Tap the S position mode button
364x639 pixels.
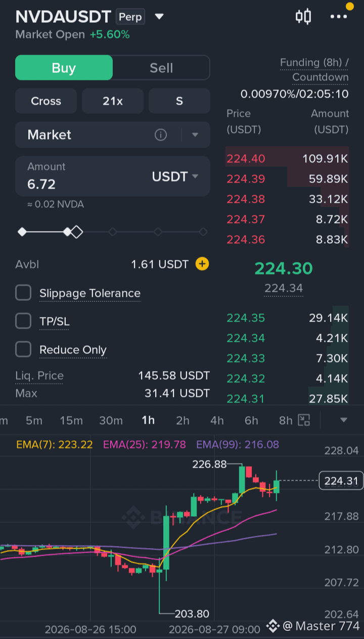pos(179,101)
